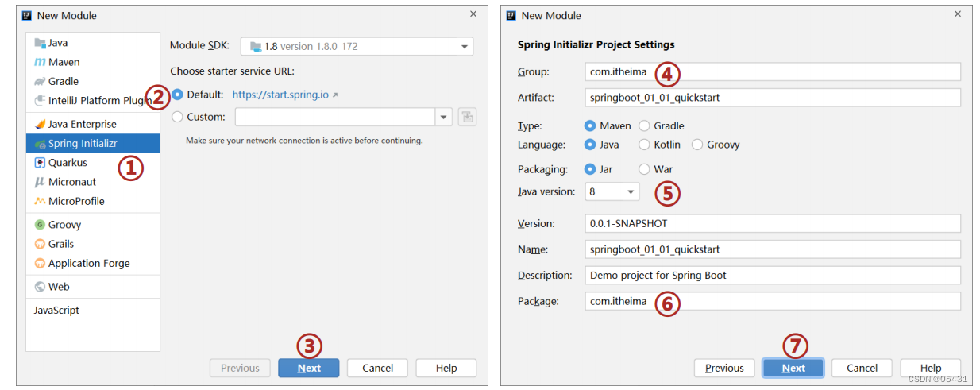Click Cancel in the right dialog
The height and width of the screenshot is (390, 980).
pyautogui.click(x=862, y=368)
